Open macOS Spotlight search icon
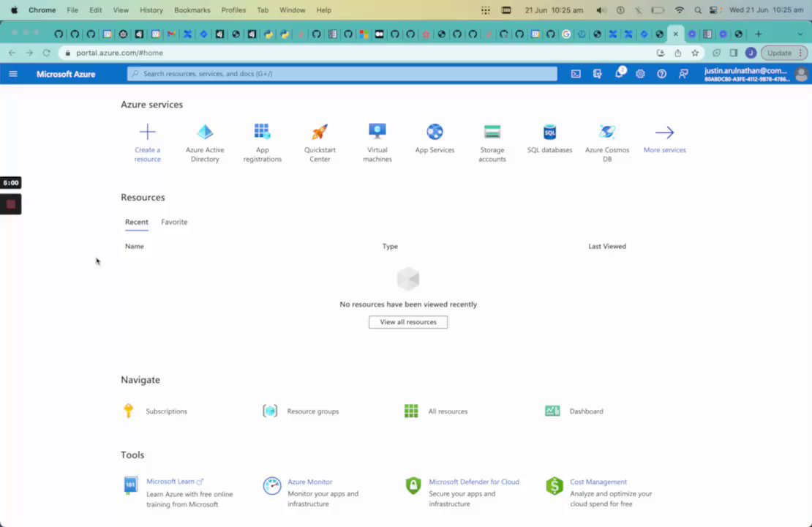Image resolution: width=812 pixels, height=527 pixels. point(698,10)
